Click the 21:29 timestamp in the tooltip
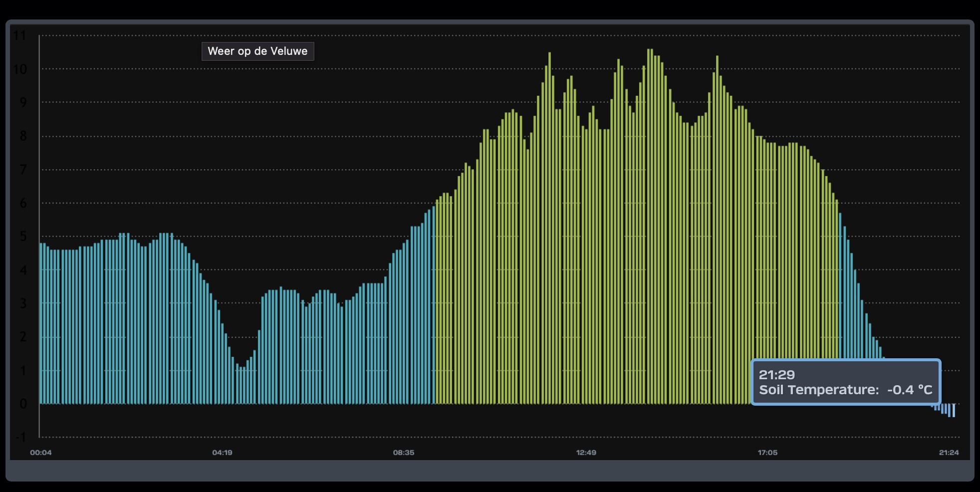The width and height of the screenshot is (980, 492). point(776,375)
